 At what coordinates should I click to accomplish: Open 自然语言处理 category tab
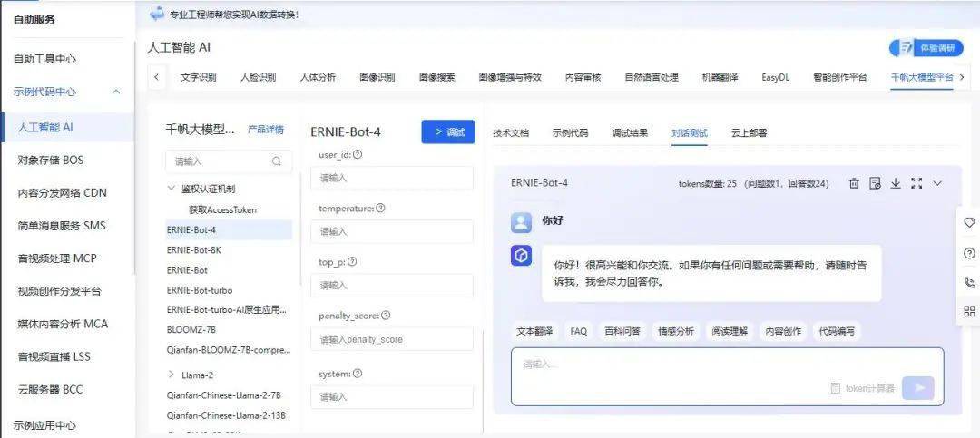pyautogui.click(x=652, y=77)
